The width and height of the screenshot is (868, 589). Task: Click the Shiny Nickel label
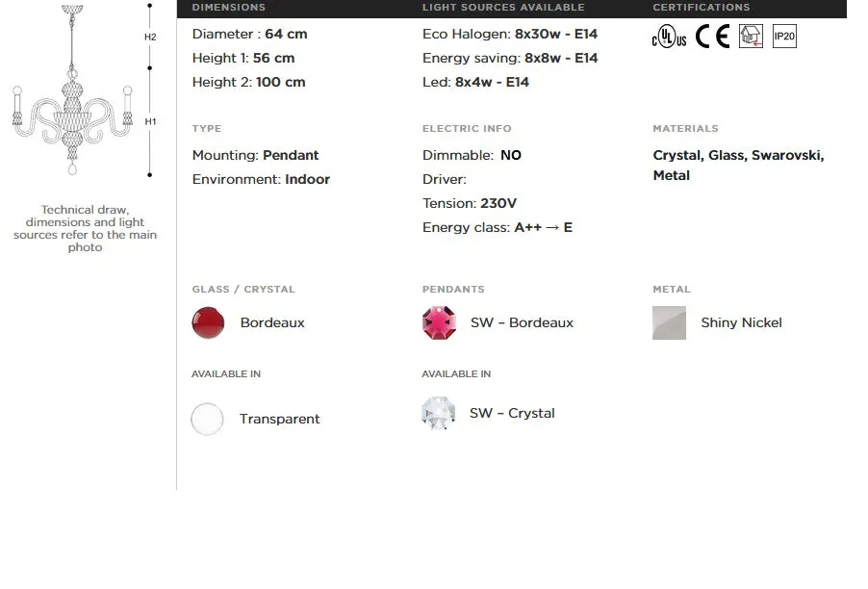pyautogui.click(x=741, y=322)
